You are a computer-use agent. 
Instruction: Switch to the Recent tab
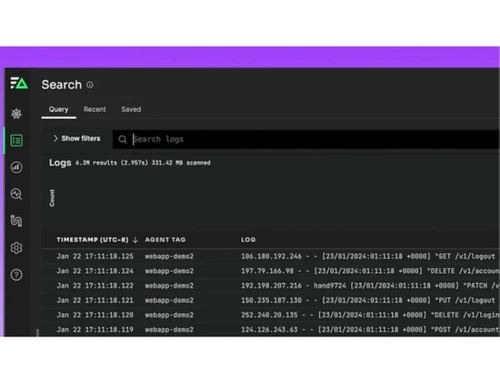click(x=95, y=109)
